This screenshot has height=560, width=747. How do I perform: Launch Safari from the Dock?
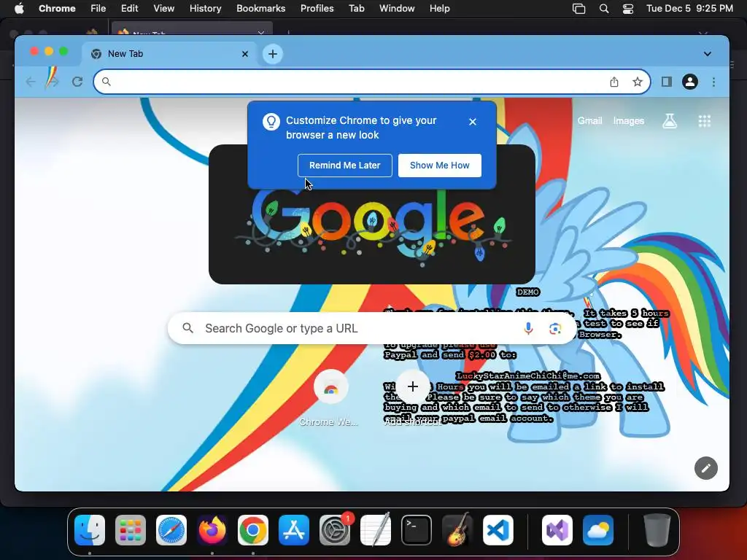click(x=171, y=530)
